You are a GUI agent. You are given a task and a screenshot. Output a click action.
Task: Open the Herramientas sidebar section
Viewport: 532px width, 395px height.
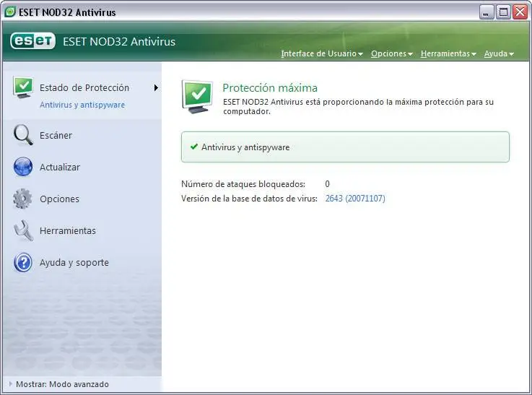point(68,231)
